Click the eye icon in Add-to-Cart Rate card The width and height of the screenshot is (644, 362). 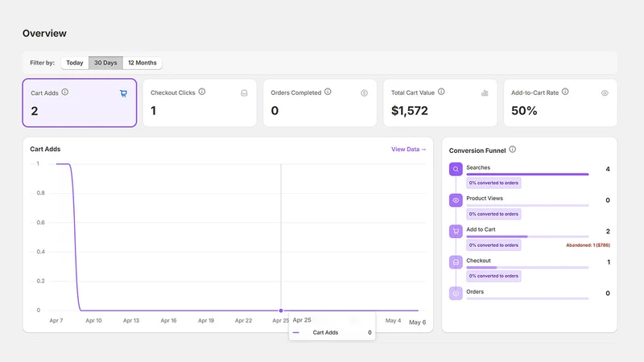[605, 93]
